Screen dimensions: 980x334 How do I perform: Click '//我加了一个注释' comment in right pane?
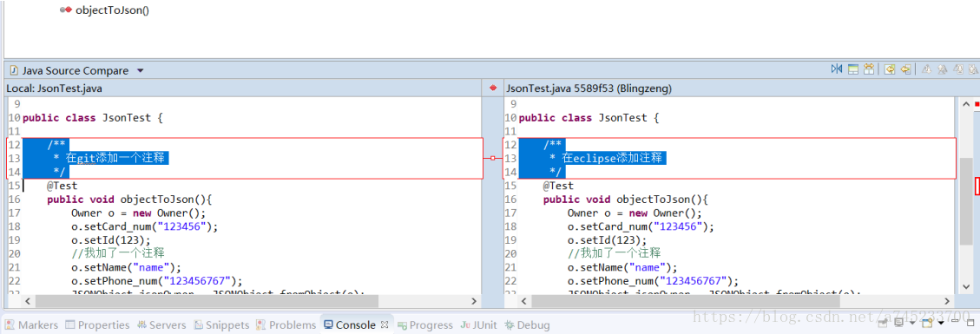coord(615,254)
